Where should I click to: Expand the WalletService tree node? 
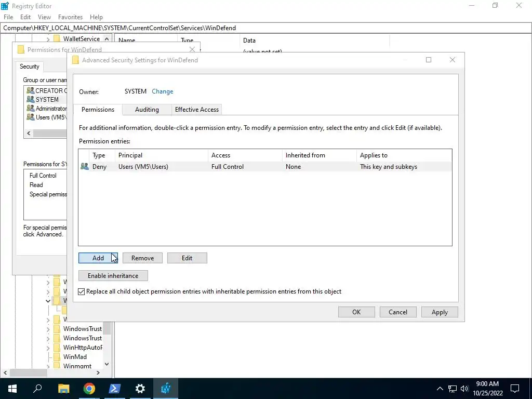point(48,39)
